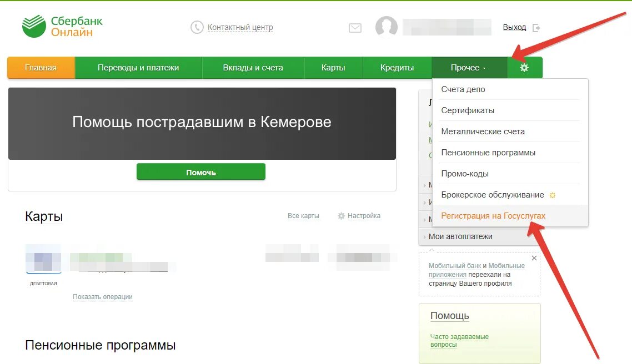The height and width of the screenshot is (364, 632).
Task: Open Брокерское обслуживание menu item
Action: point(510,195)
